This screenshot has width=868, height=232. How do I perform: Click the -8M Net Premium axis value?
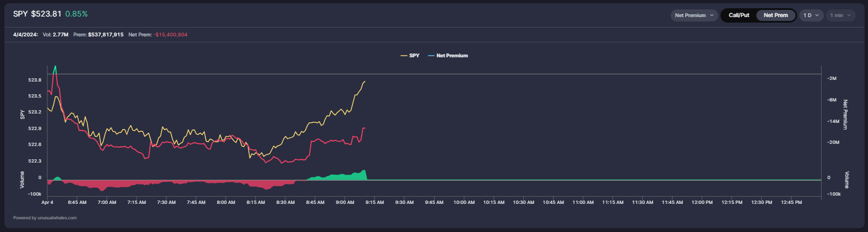tap(832, 100)
